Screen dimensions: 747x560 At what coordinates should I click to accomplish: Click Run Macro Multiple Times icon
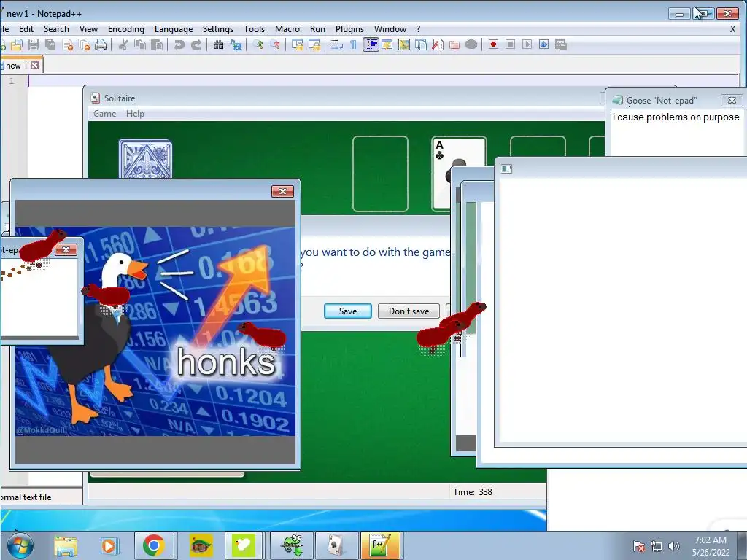coord(543,44)
